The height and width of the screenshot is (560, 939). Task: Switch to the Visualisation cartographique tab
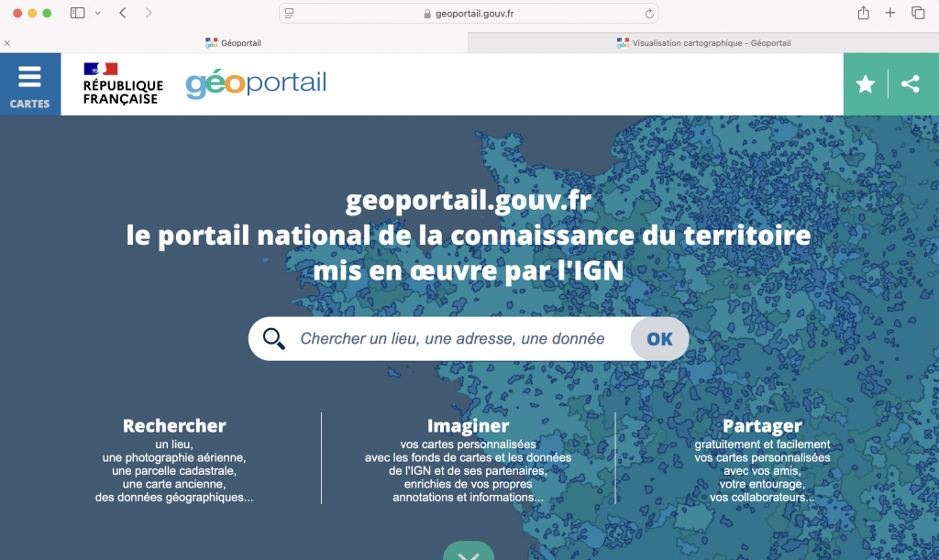[x=703, y=43]
